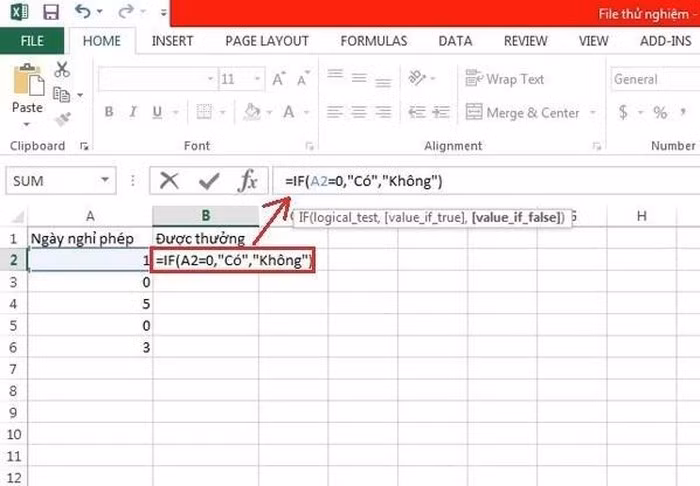The width and height of the screenshot is (700, 486).
Task: Click the Cut scissors icon
Action: [x=62, y=70]
